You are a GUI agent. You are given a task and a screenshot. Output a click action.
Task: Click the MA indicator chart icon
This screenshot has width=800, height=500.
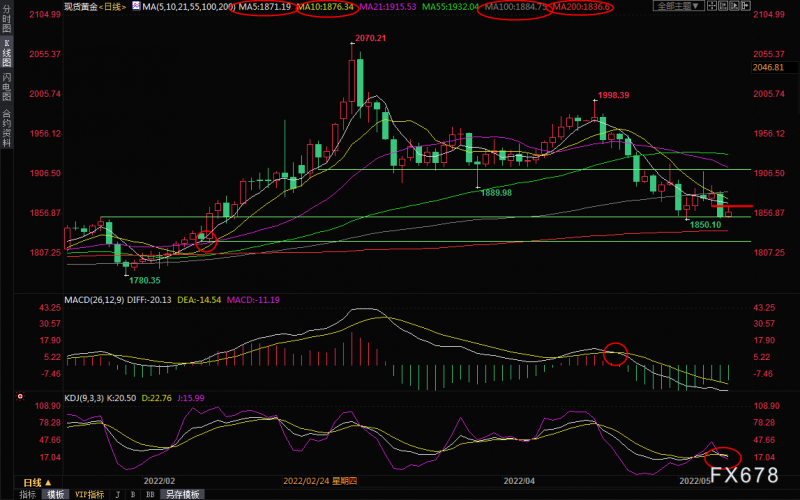click(x=136, y=6)
